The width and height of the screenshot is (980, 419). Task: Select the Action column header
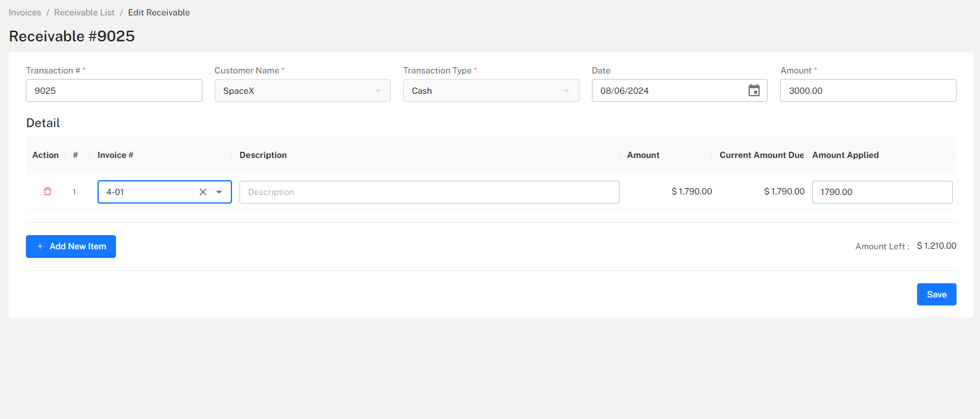pos(46,155)
